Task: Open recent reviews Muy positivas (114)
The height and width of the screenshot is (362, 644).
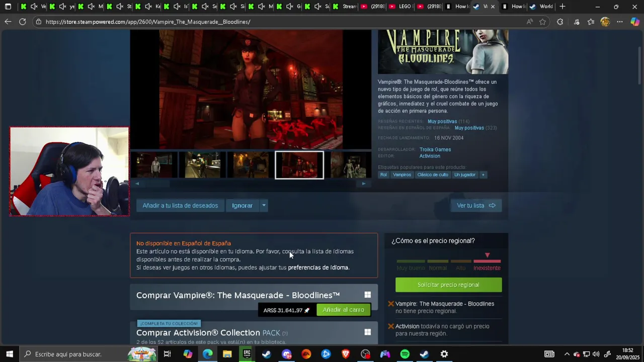Action: coord(442,121)
